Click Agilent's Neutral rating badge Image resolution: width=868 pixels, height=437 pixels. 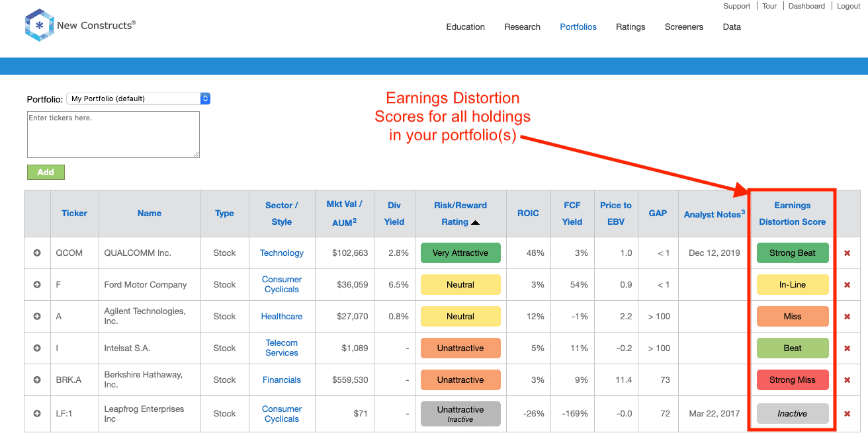[x=460, y=317]
